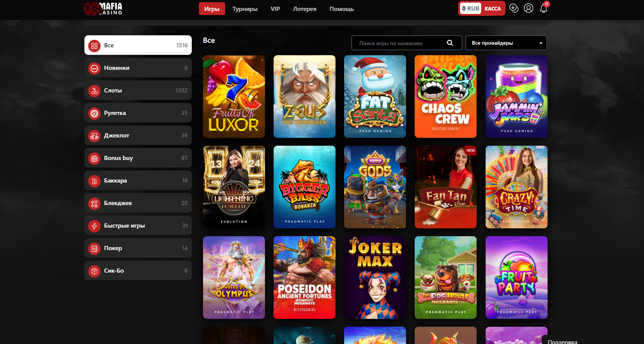Click the Баккара category icon
Viewport: 644px width, 344px height.
click(94, 181)
